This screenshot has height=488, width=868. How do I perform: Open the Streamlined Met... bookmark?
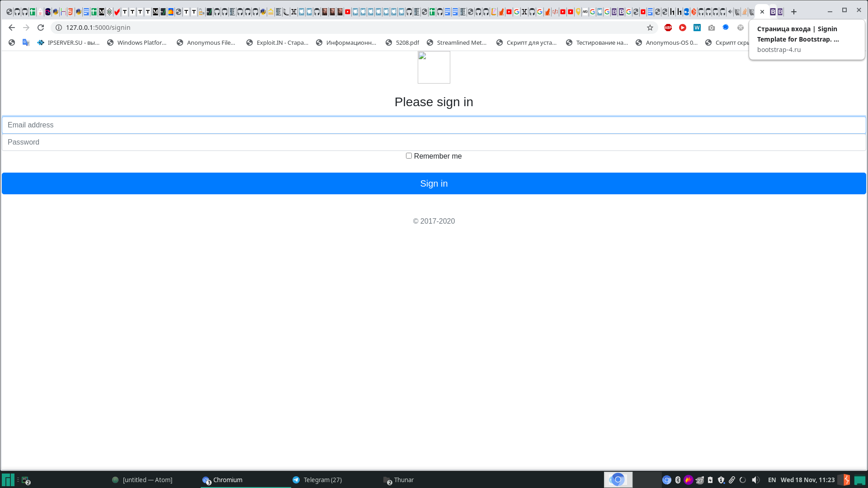(x=457, y=42)
